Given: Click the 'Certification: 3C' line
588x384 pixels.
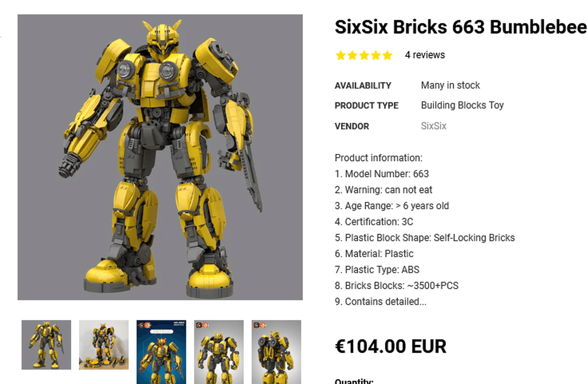Looking at the screenshot, I should (374, 222).
